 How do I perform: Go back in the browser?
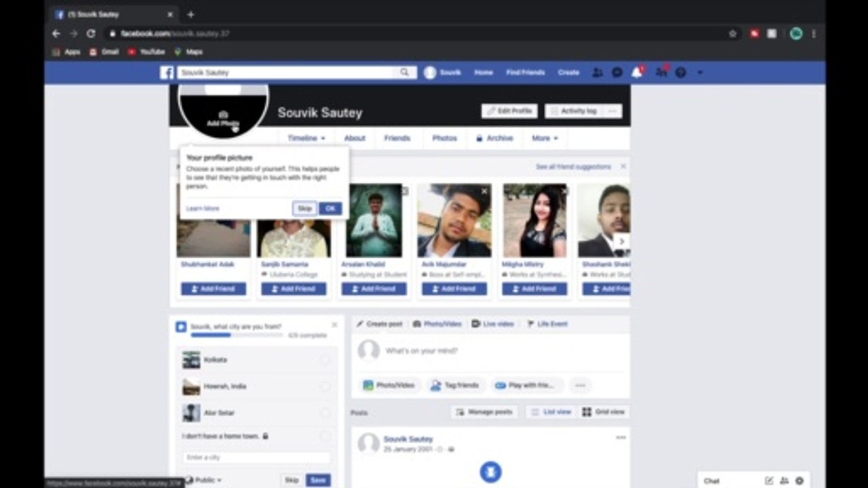point(56,33)
